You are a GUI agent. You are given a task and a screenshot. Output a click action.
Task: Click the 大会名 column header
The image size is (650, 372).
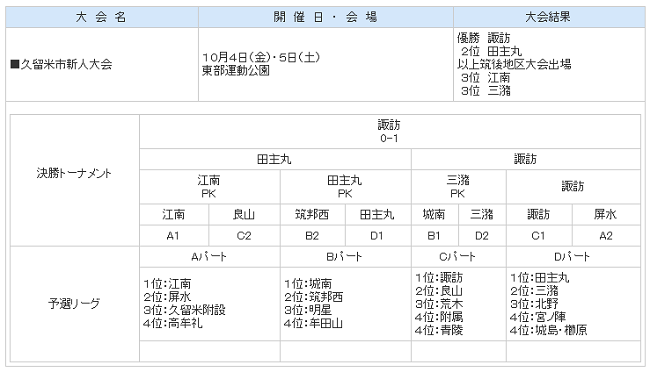click(102, 17)
